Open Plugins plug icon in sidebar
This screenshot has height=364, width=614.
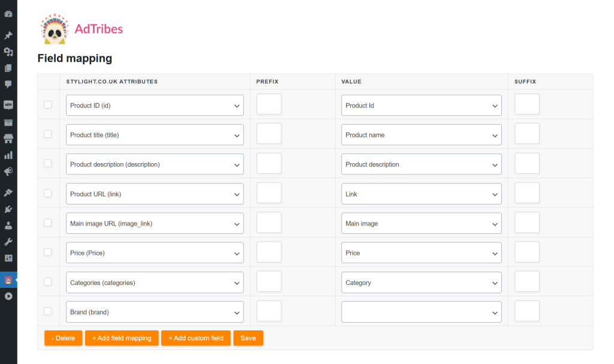8,209
